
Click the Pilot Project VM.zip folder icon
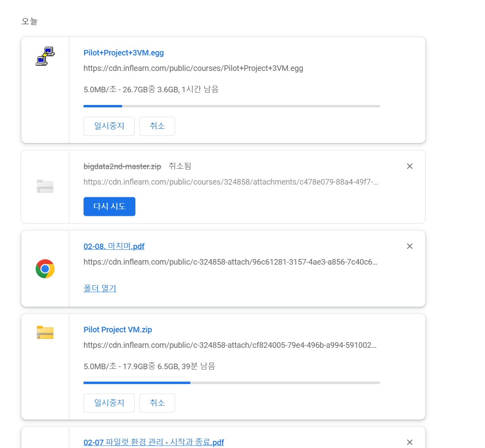coord(45,332)
